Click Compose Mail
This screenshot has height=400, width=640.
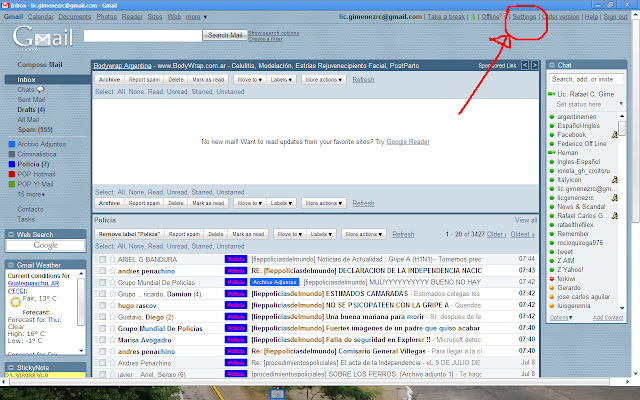click(40, 64)
